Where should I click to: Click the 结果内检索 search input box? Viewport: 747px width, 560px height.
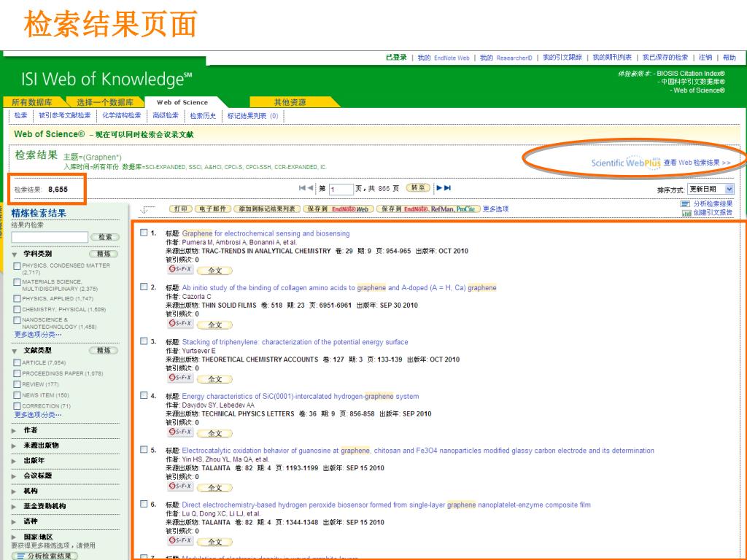coord(50,237)
